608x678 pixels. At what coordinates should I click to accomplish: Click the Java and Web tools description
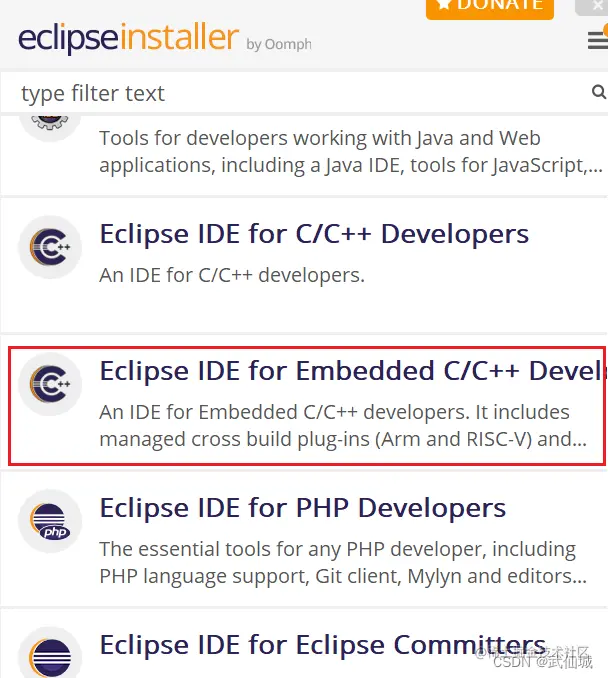click(x=351, y=152)
